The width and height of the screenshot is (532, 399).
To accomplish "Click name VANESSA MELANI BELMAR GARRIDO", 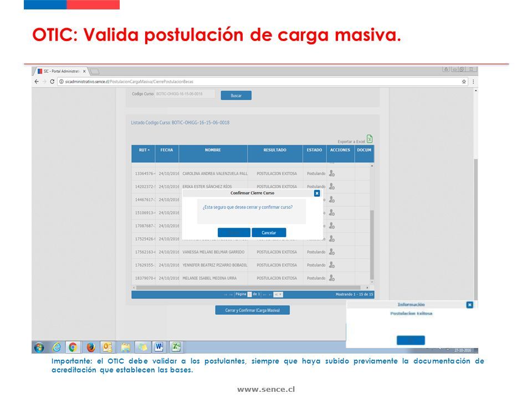I will point(213,252).
